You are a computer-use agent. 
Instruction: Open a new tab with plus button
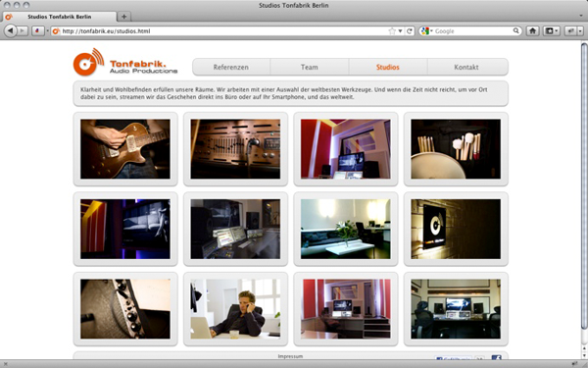(x=123, y=17)
